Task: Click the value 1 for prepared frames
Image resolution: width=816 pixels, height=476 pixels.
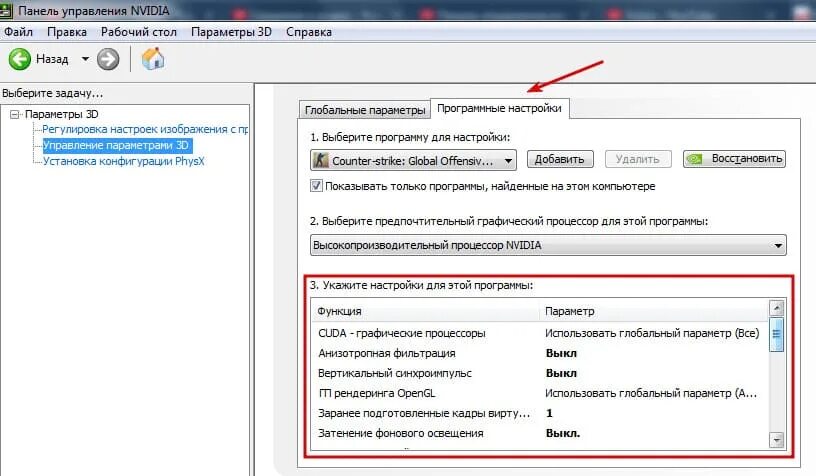Action: coord(549,413)
